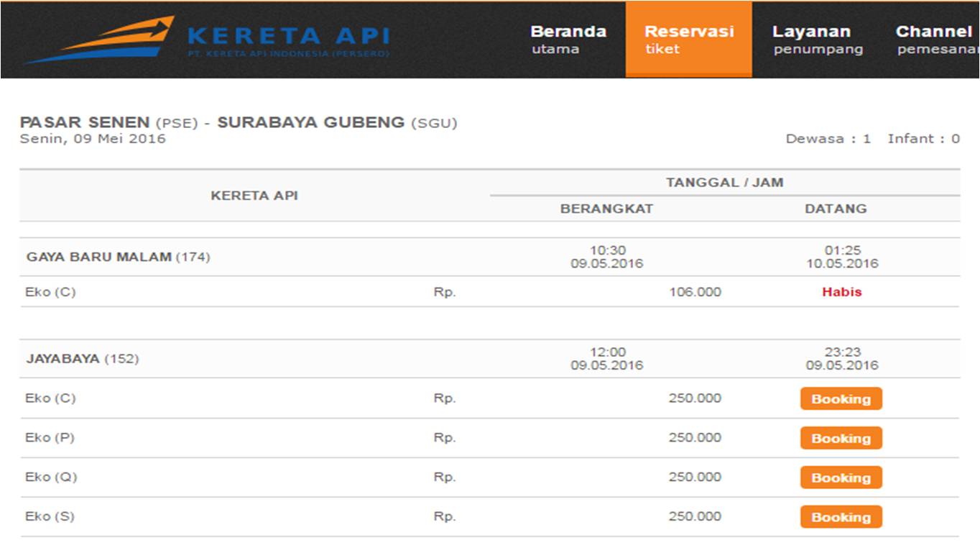
Task: Open Layanan penumpang menu
Action: [x=818, y=40]
